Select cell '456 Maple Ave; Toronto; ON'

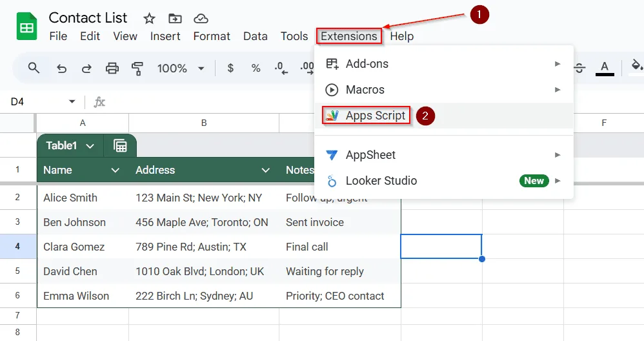click(x=204, y=222)
